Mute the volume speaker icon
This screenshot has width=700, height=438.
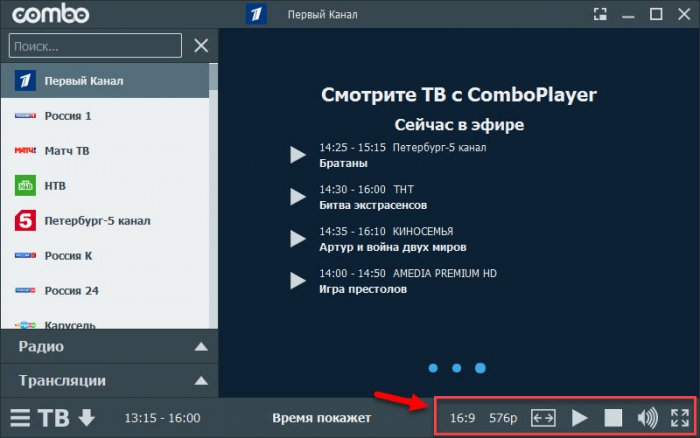point(647,418)
